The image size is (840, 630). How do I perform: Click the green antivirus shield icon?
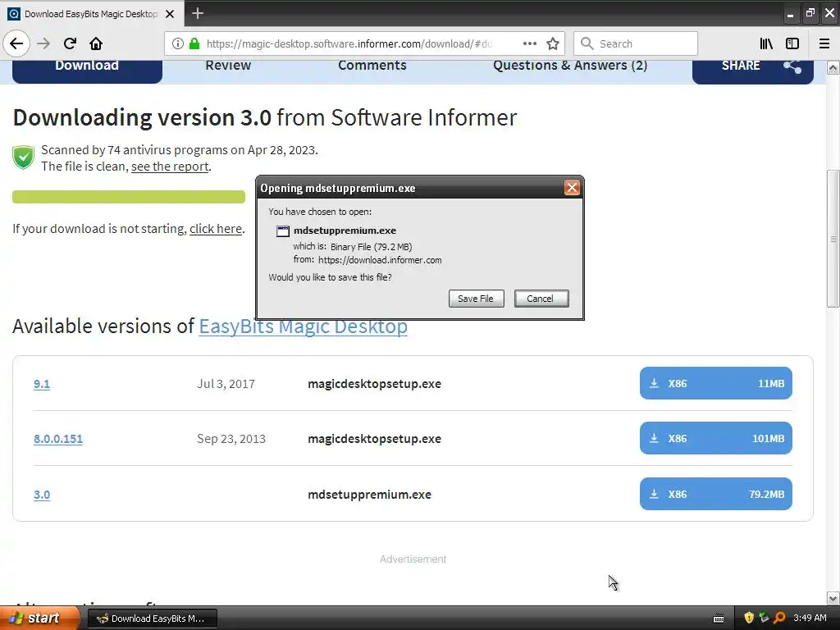point(23,157)
